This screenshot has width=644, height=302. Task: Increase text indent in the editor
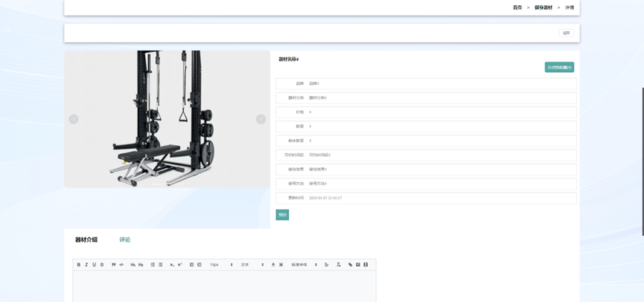click(x=200, y=265)
